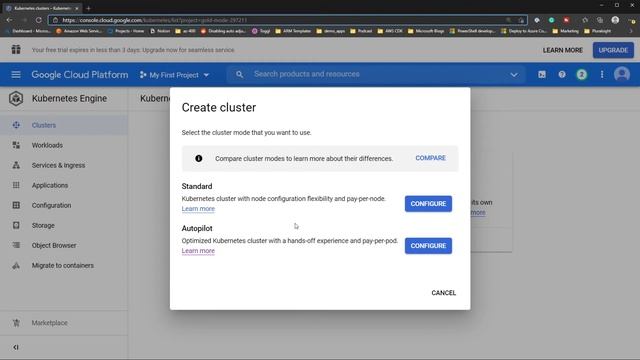
Task: Expand the search bar dropdown chevron
Action: point(514,75)
